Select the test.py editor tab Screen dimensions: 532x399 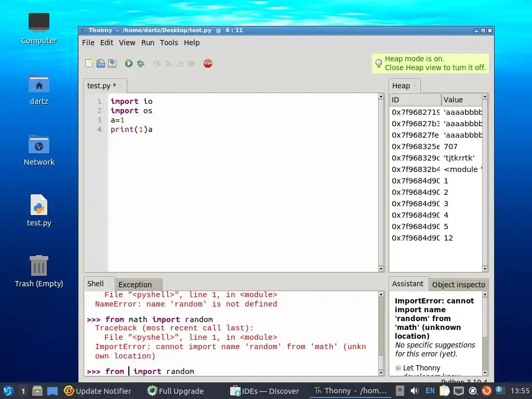click(101, 86)
